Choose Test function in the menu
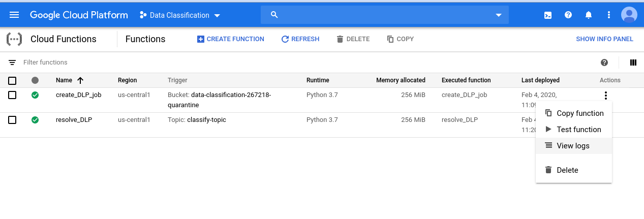Viewport: 644px width, 219px height. point(578,130)
